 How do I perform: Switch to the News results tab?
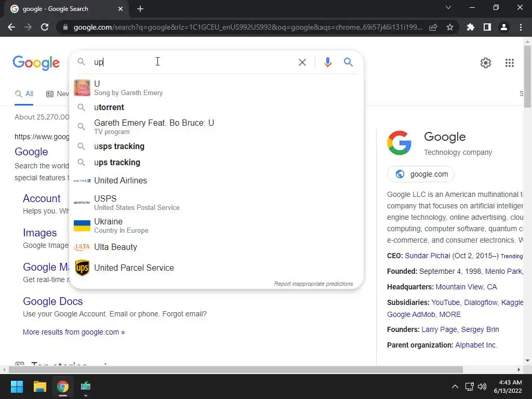coord(57,94)
